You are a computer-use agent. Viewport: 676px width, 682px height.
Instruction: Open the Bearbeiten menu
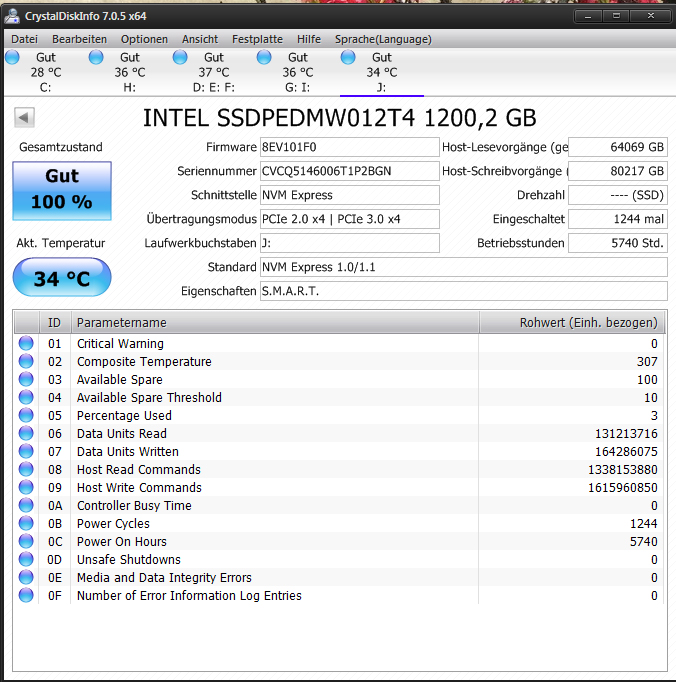click(79, 39)
